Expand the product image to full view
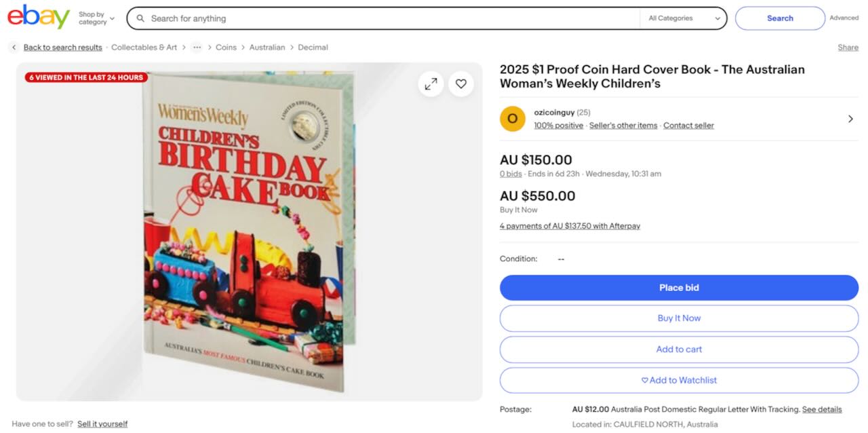 click(431, 84)
